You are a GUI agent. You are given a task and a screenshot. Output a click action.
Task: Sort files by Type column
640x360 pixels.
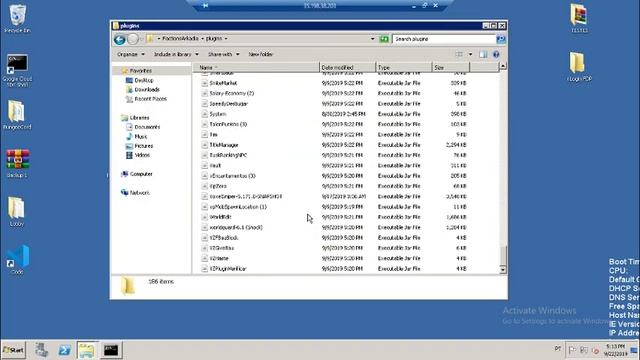(x=403, y=67)
